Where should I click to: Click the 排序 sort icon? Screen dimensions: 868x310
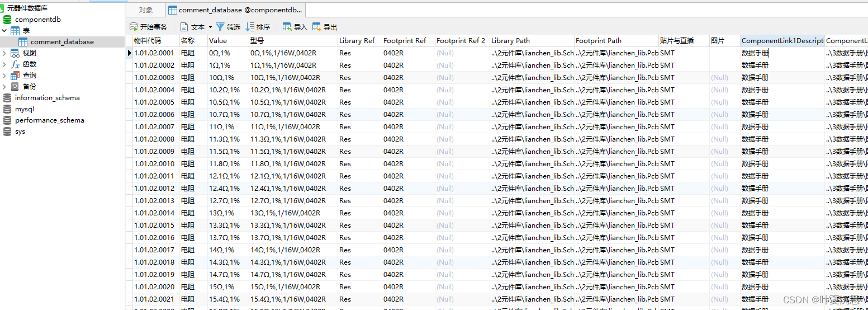coord(250,27)
